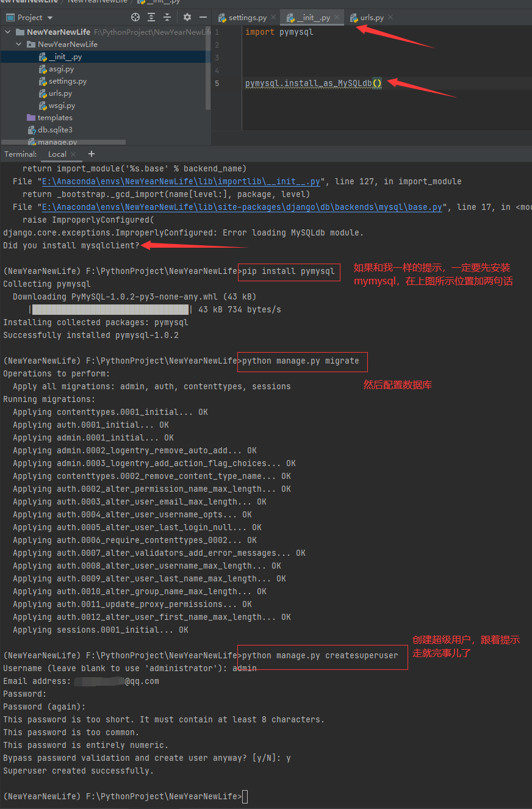The height and width of the screenshot is (809, 532).
Task: Click 'import pymysql' line in editor
Action: coord(279,32)
